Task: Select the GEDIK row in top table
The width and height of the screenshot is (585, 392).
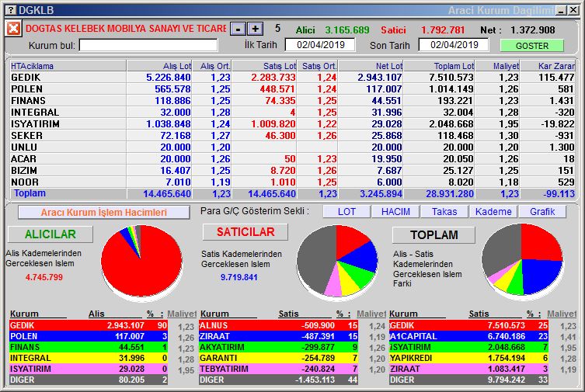Action: pos(292,77)
